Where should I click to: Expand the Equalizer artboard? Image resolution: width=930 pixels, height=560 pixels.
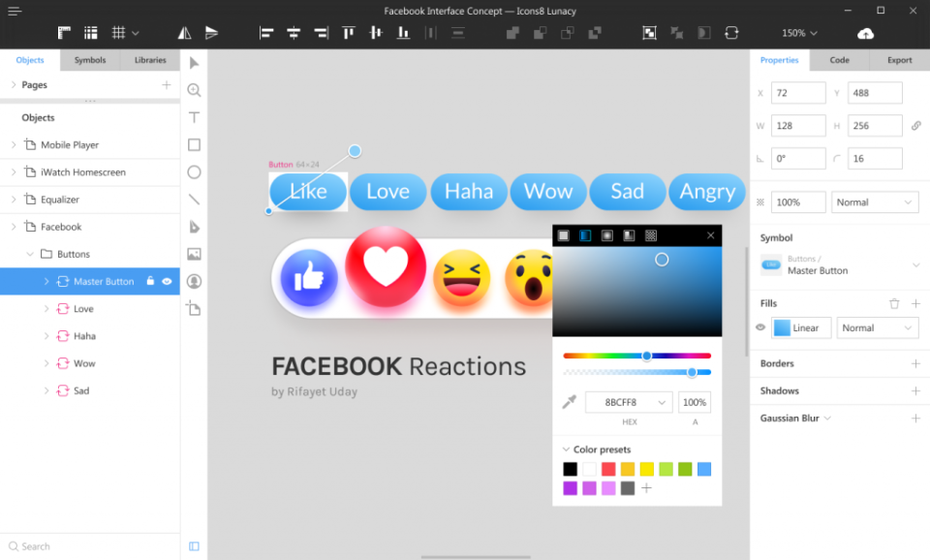point(13,200)
